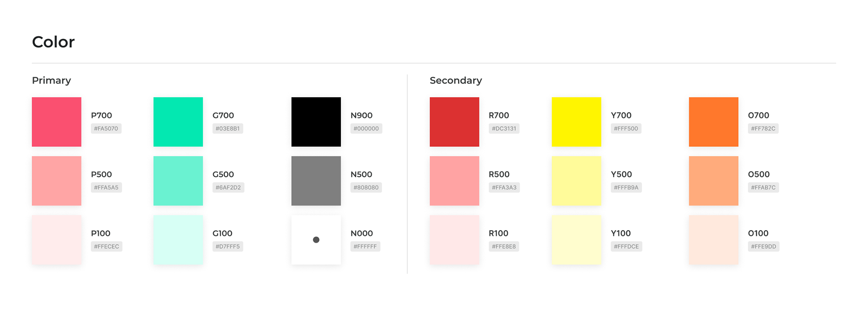
Task: Click the Secondary section heading
Action: point(456,80)
